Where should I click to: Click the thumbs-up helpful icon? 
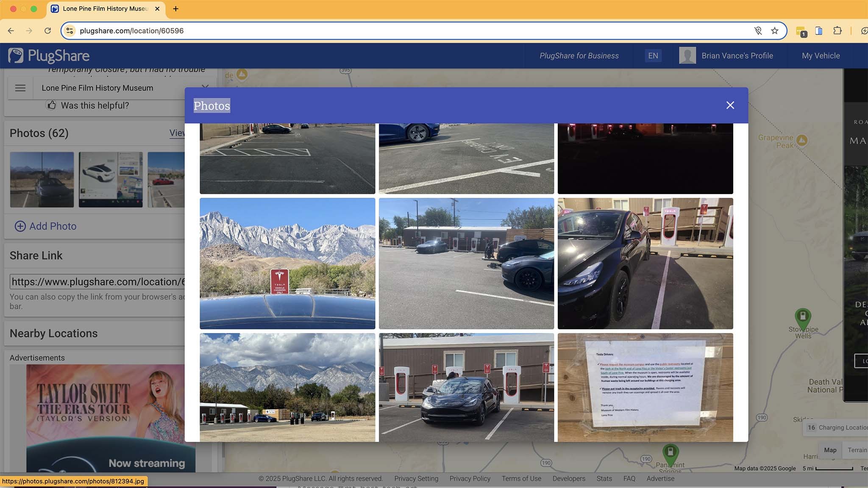tap(51, 105)
